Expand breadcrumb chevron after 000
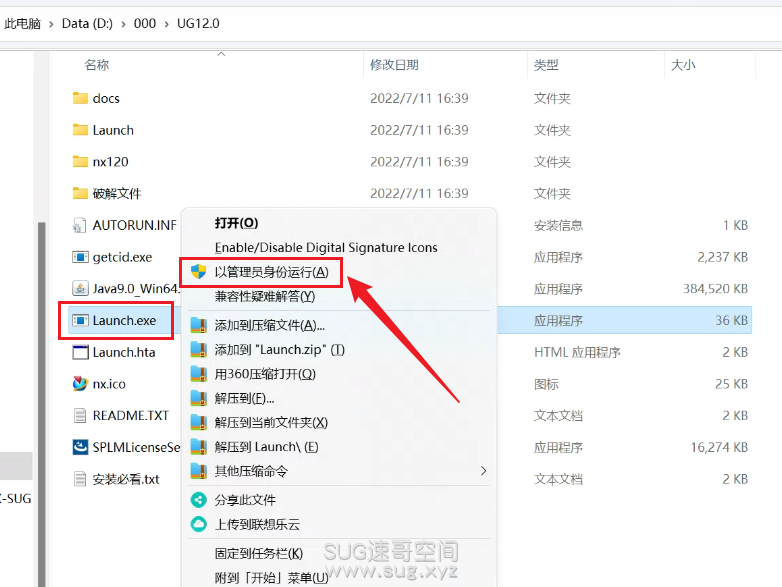Screen dimensions: 782x587 pos(167,24)
